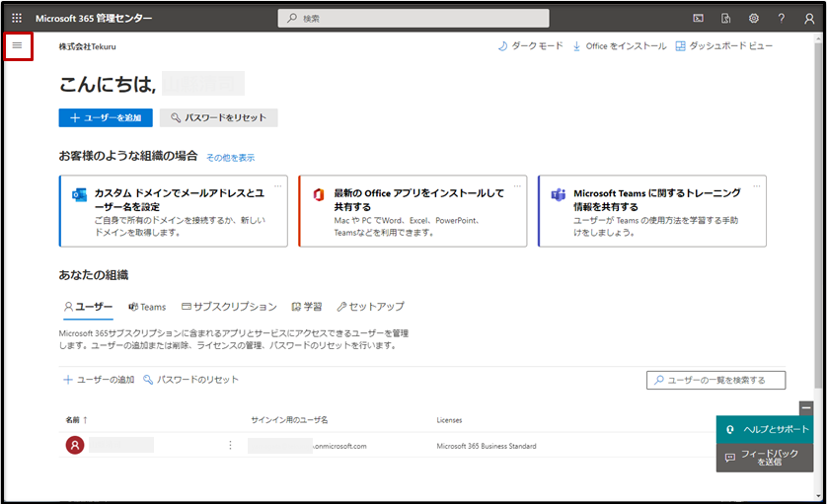
Task: Select the ユーザー tab
Action: pos(88,307)
